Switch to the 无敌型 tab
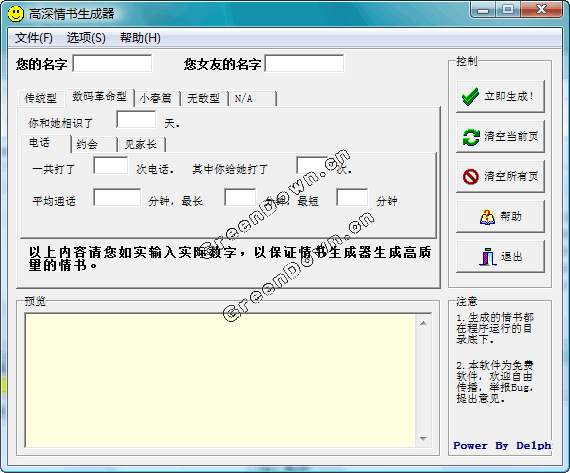 [x=204, y=98]
